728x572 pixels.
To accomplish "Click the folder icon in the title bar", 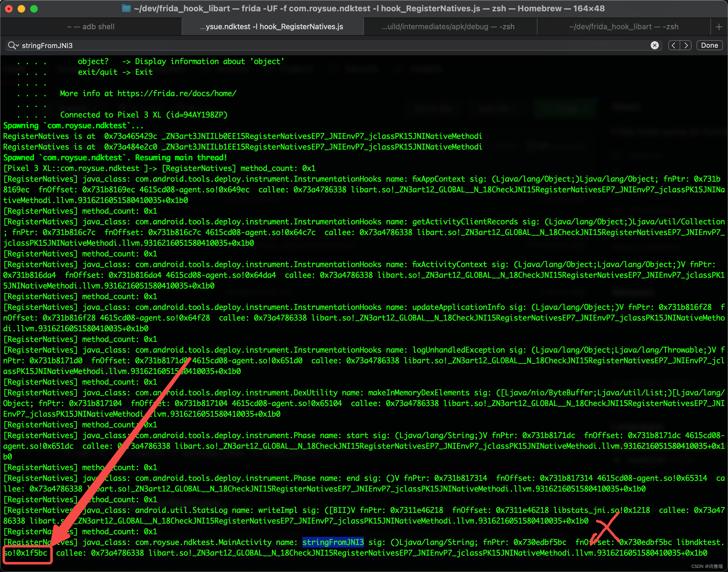I will 126,8.
